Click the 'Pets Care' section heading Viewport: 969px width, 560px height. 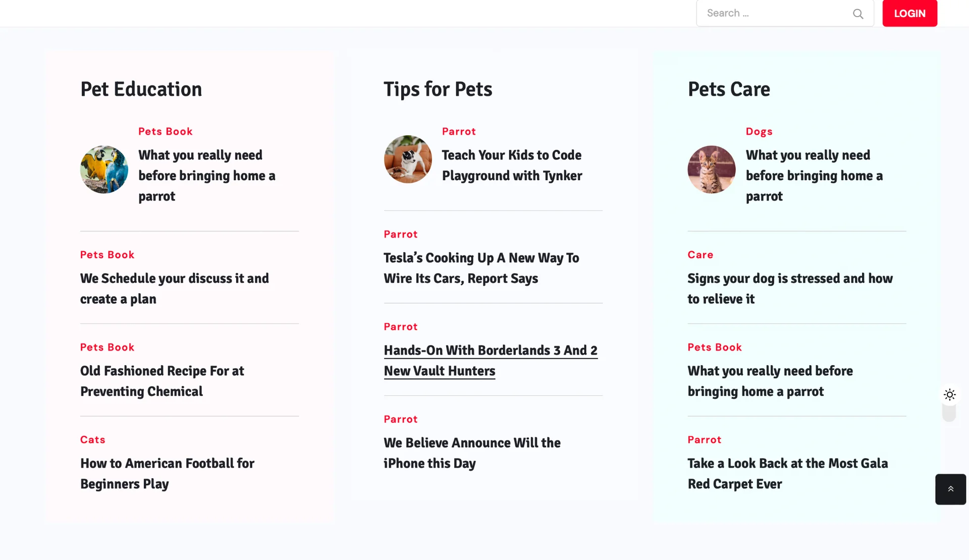pyautogui.click(x=729, y=89)
